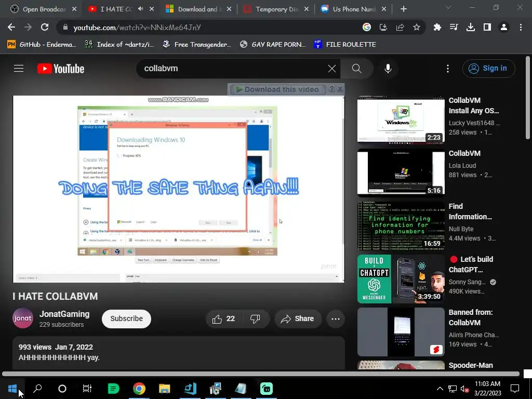Start voice search with the microphone icon

(x=388, y=69)
